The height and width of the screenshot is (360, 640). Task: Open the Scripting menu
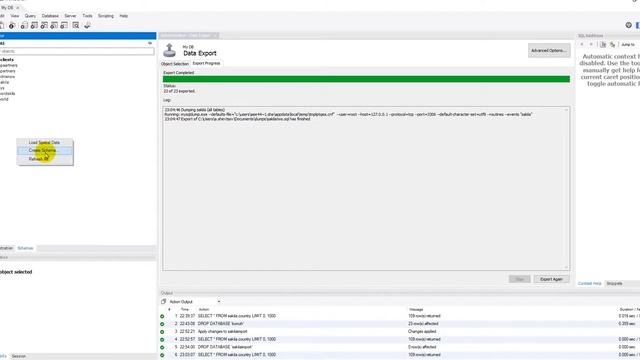coord(106,16)
